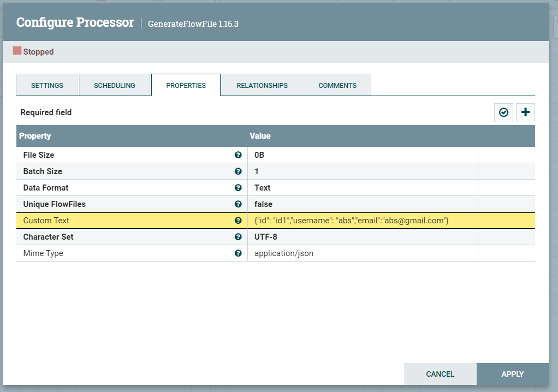Edit the Custom Text JSON value
Screen dimensions: 558x392
click(351, 221)
